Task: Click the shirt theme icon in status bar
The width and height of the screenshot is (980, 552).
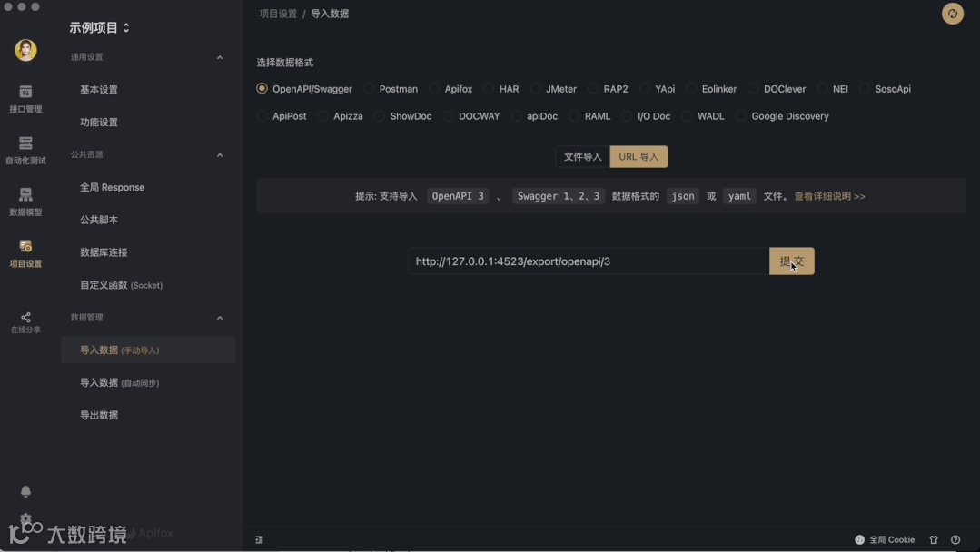Action: [934, 539]
